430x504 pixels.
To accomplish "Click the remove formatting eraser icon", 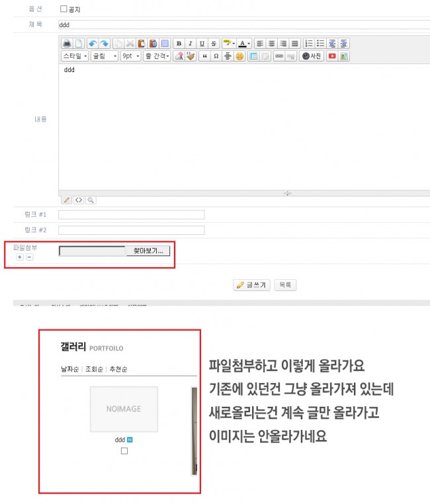I will pyautogui.click(x=179, y=56).
